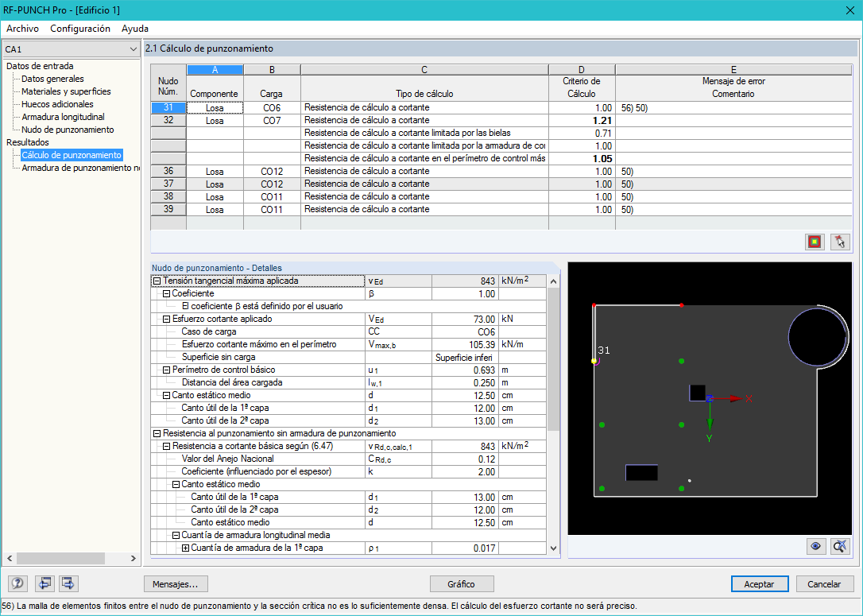Expand Cuantía de armadura de la 1ª capa
Image resolution: width=863 pixels, height=616 pixels.
click(x=185, y=548)
